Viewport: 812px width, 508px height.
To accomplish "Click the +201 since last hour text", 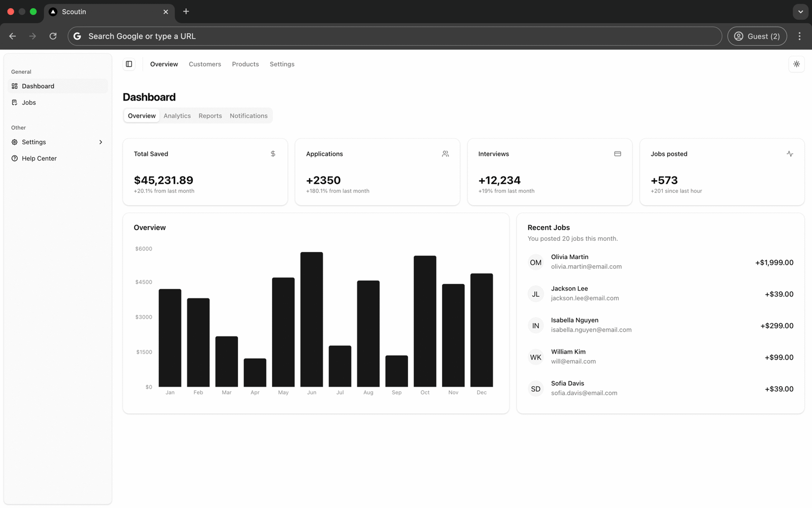I will (x=676, y=191).
